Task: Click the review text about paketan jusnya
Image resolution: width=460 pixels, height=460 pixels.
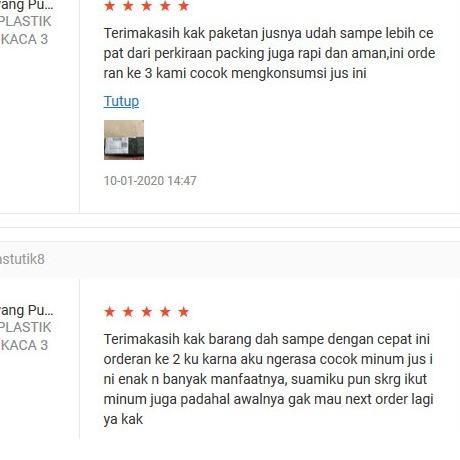Action: coord(269,53)
